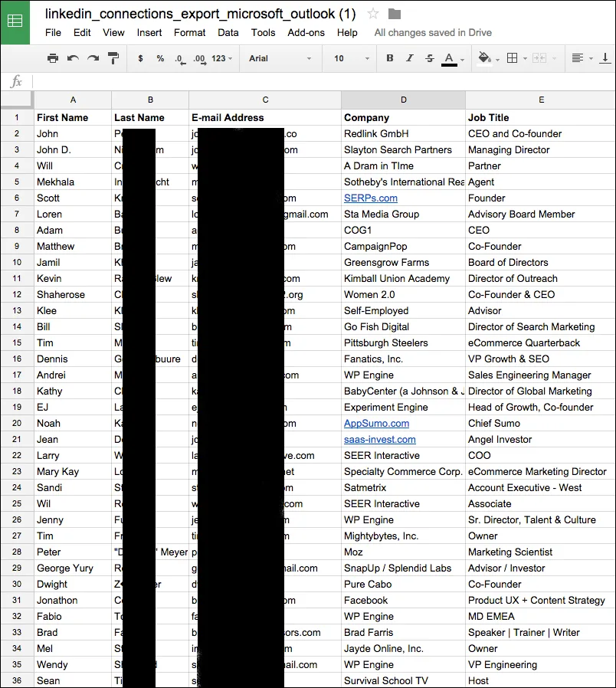This screenshot has width=616, height=688.
Task: Select the 'Job Title' header cell
Action: coord(541,117)
